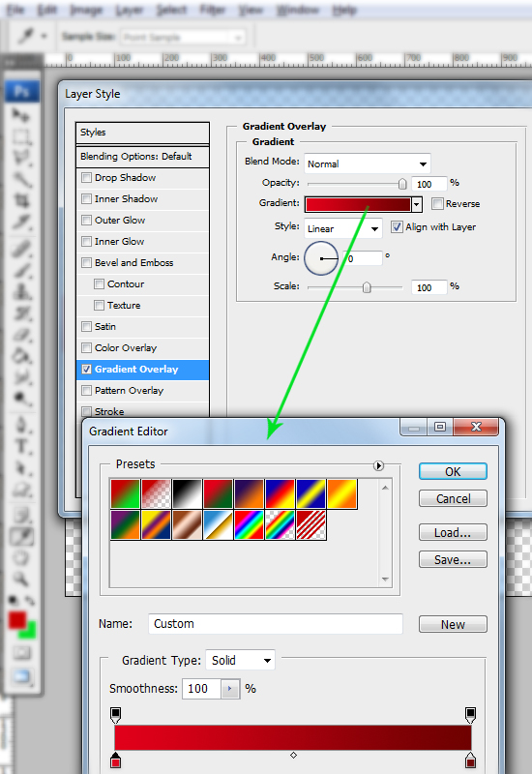Open the Smoothness slider arrow

[230, 688]
